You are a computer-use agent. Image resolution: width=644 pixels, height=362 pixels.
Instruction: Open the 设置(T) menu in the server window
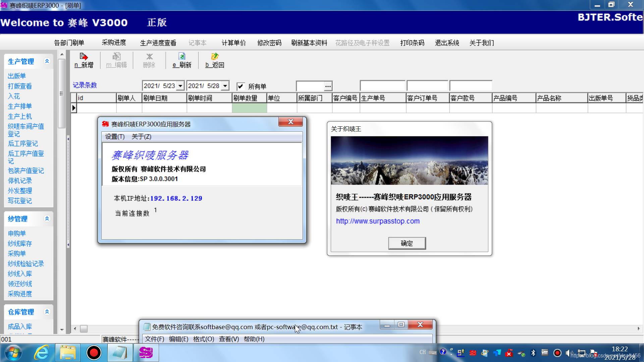(115, 137)
